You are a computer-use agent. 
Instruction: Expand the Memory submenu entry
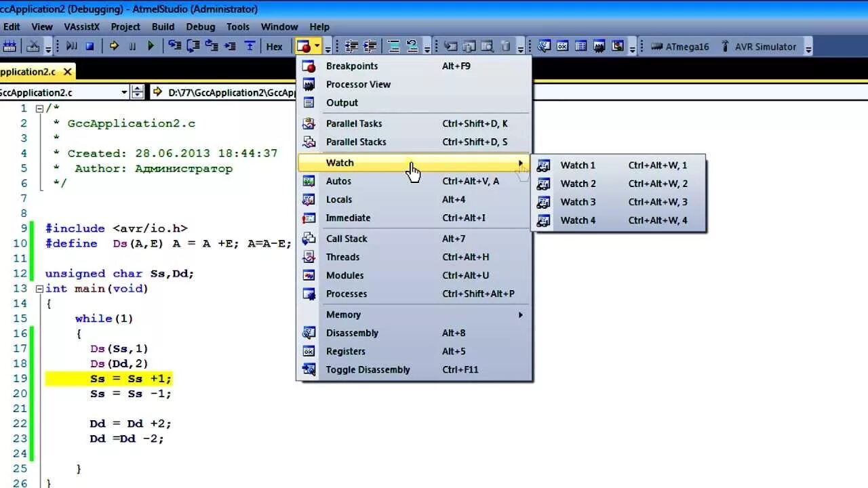[x=414, y=314]
